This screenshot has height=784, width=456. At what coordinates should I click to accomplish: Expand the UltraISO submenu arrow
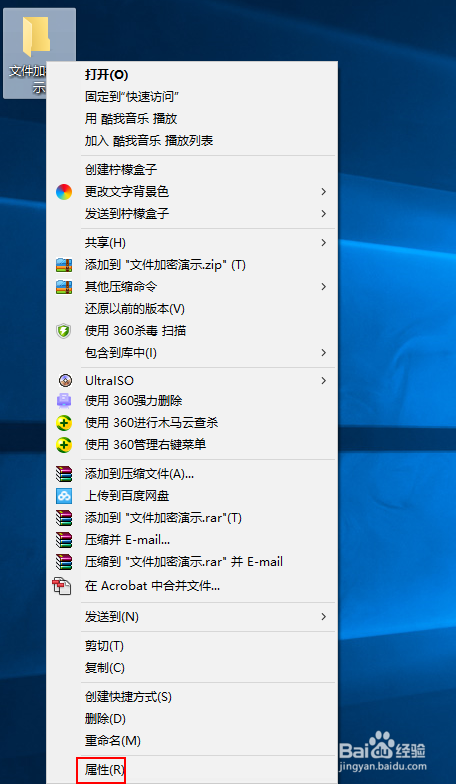324,380
